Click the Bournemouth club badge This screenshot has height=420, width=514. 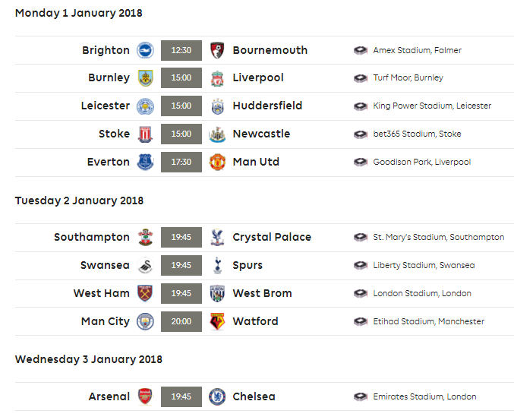217,50
